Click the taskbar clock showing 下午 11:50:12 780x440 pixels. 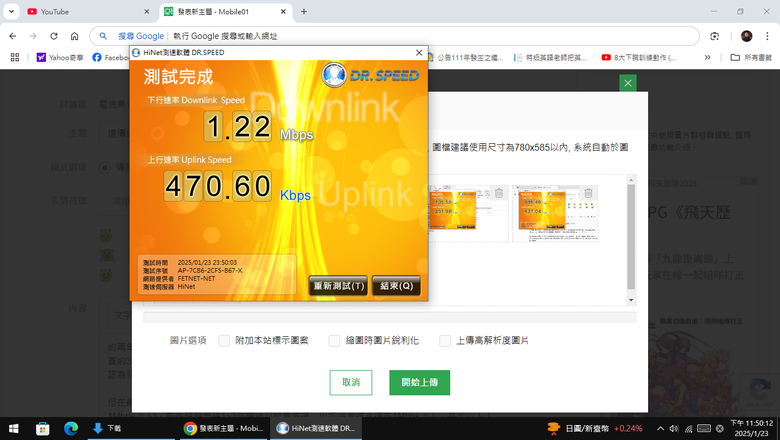pos(751,428)
